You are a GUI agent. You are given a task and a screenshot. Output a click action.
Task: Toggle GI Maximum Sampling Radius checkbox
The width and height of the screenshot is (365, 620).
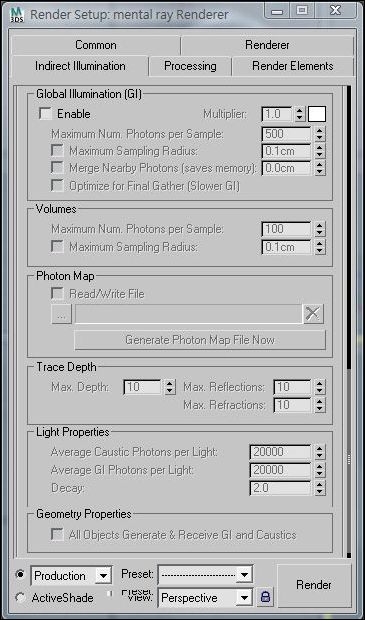coord(58,151)
